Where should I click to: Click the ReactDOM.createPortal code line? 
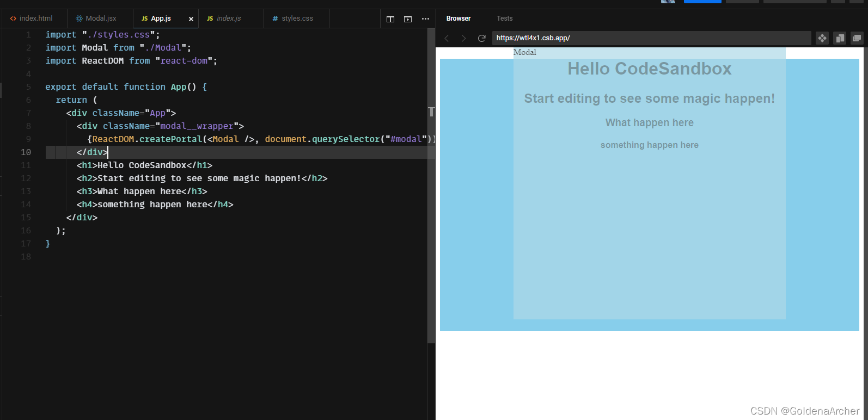coord(261,139)
